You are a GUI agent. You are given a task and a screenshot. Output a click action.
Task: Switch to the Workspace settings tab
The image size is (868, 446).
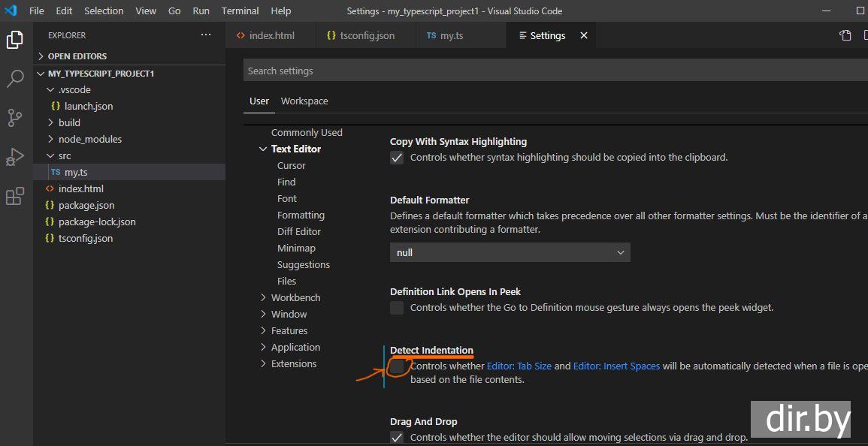point(304,101)
